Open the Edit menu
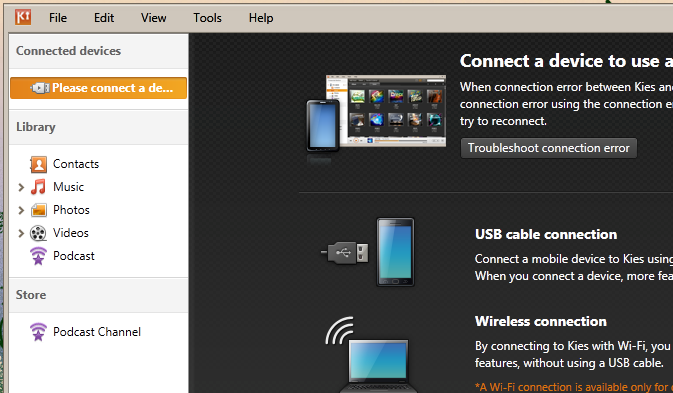 (x=104, y=18)
